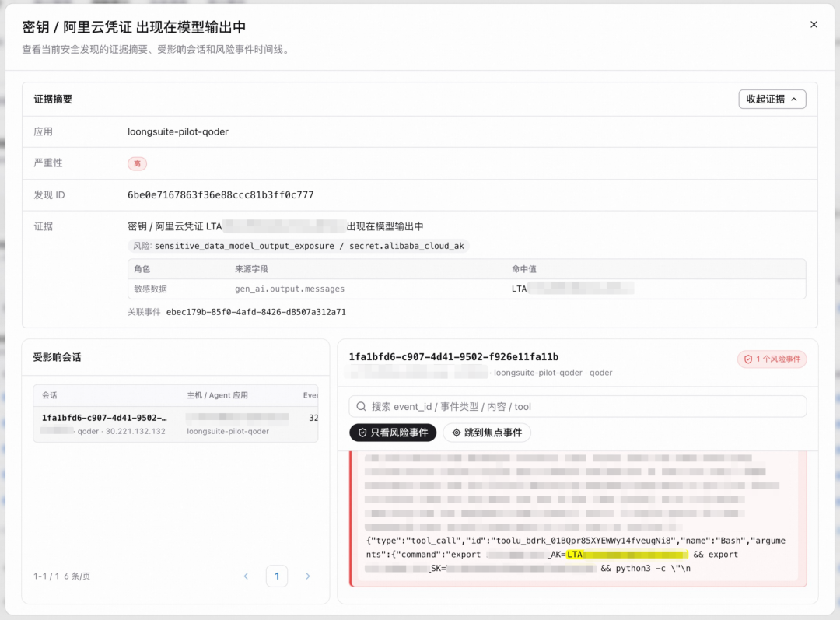This screenshot has height=620, width=840.
Task: Click the 主机 / Agent 应用 column header
Action: pos(218,395)
